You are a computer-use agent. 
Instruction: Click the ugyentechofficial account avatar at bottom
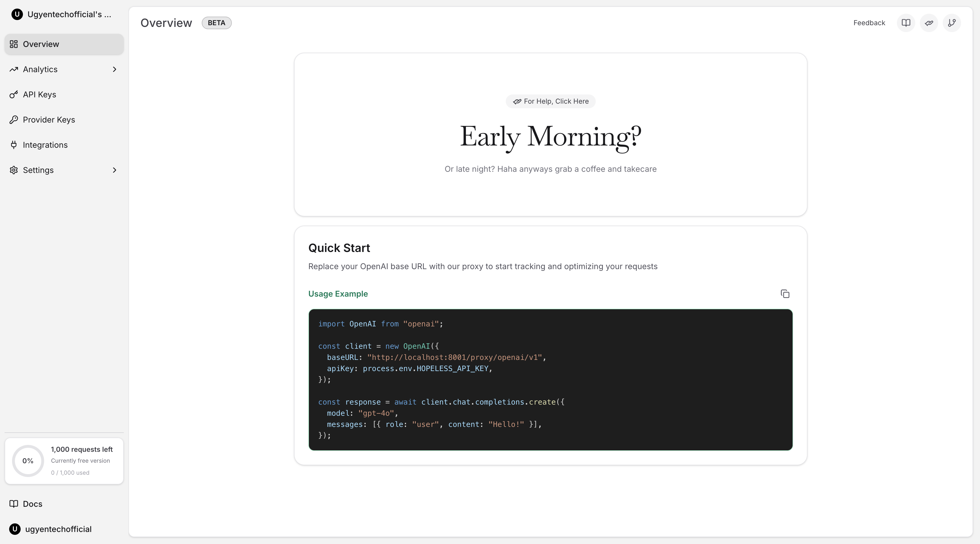pos(15,529)
